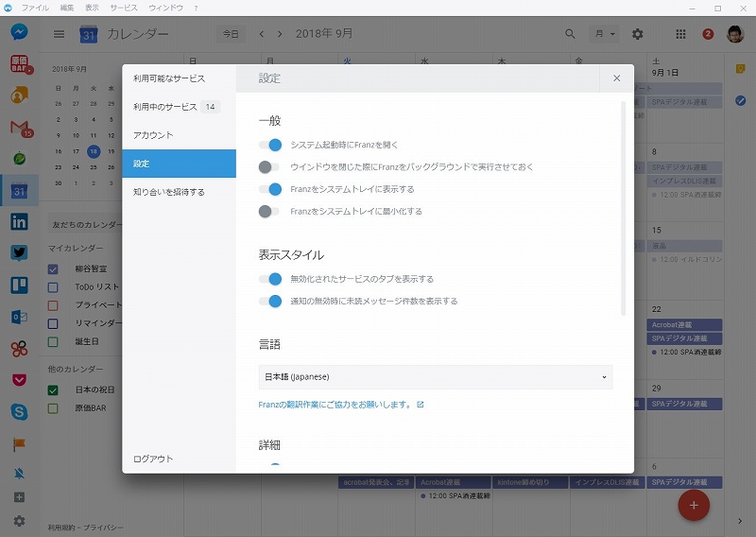Check the 原価BAR calendar checkbox
Image resolution: width=756 pixels, height=537 pixels.
53,408
